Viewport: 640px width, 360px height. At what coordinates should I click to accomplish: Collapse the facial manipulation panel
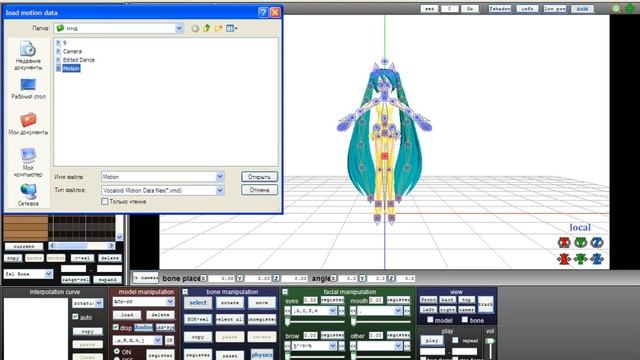point(285,291)
